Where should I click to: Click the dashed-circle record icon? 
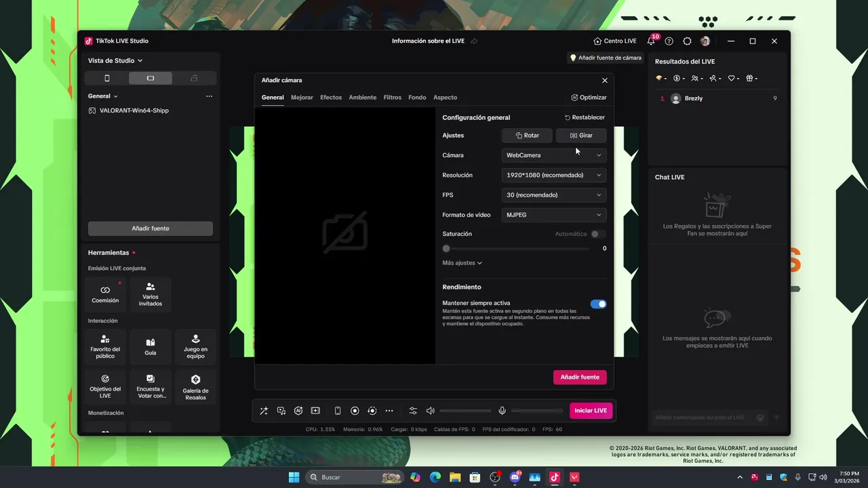coord(372,411)
